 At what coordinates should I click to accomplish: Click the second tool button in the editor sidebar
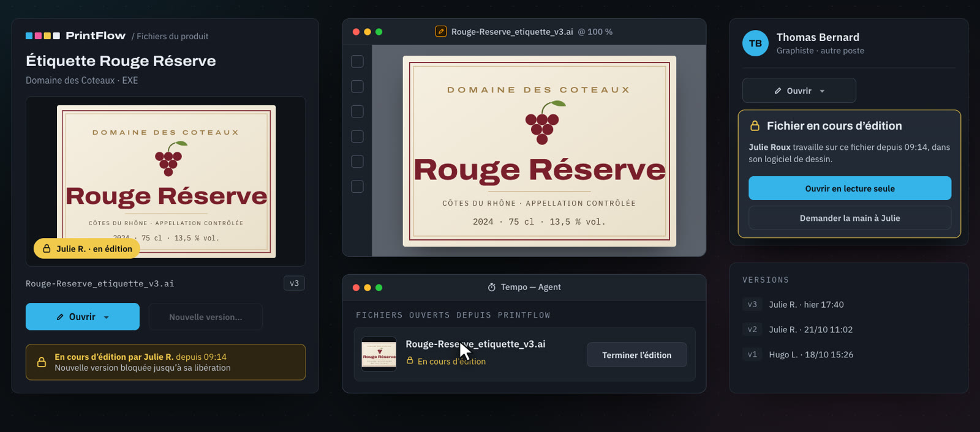click(x=357, y=86)
